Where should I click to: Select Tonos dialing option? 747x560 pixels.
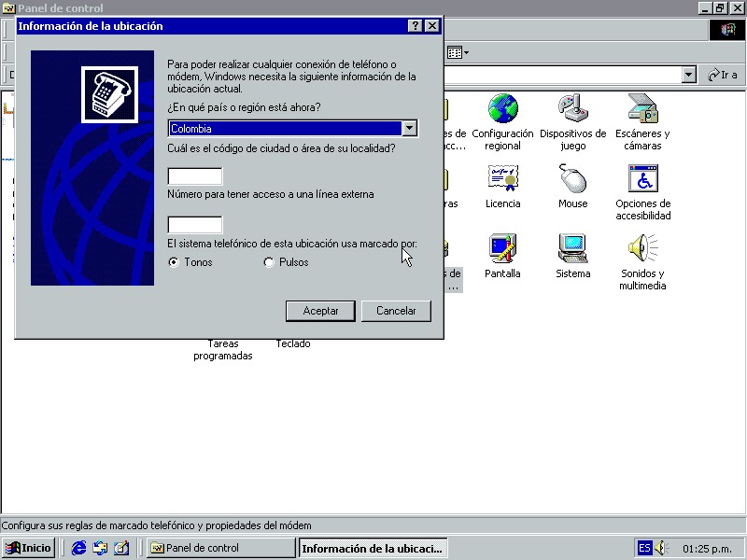174,262
